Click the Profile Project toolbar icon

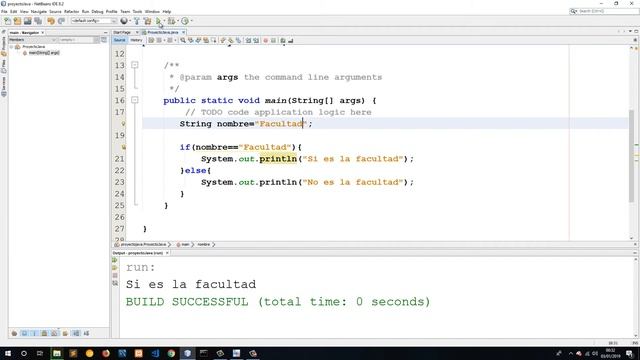pos(185,21)
